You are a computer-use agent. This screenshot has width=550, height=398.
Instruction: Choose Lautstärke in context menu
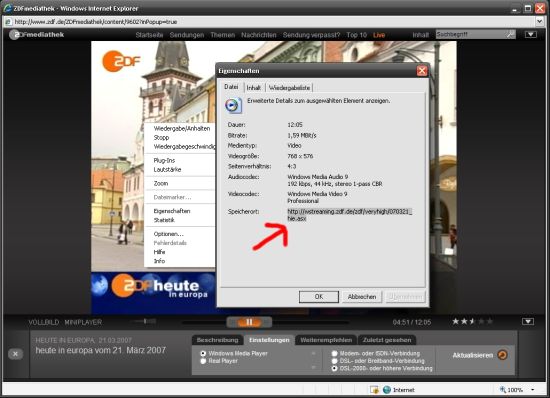[167, 169]
